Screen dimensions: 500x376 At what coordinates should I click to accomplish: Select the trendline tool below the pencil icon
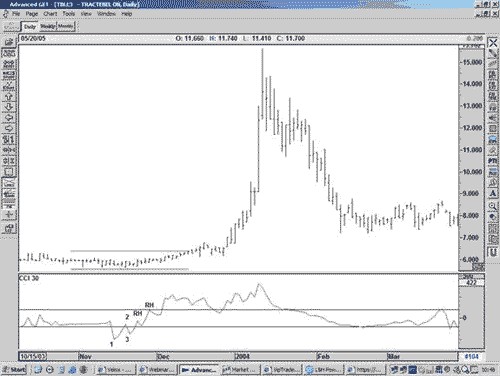point(493,63)
